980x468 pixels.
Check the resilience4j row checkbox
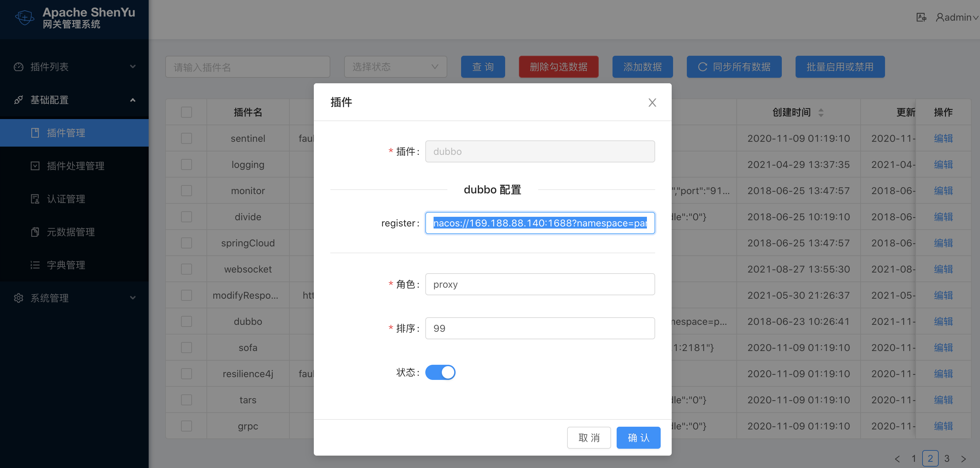coord(187,374)
